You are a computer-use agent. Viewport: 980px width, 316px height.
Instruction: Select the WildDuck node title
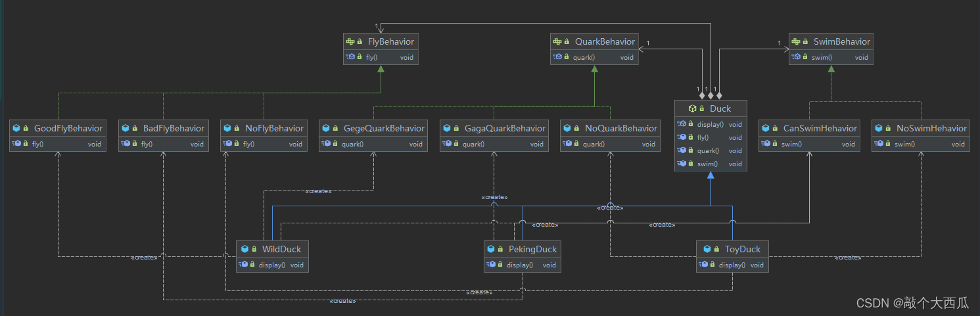tap(281, 249)
